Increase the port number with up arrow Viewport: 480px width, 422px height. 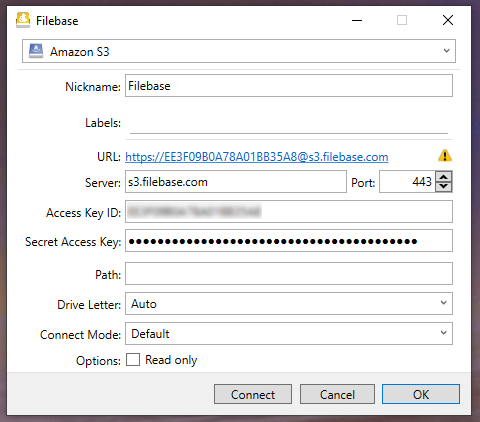pos(444,177)
